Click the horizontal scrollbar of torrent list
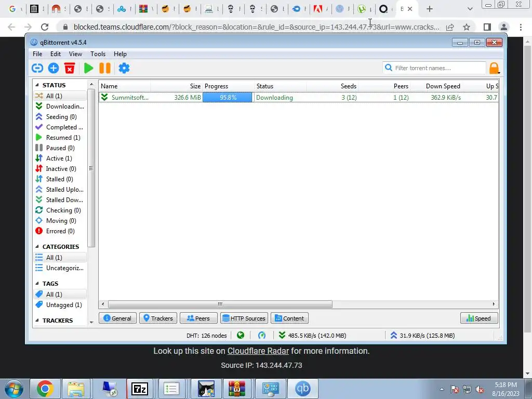This screenshot has height=399, width=532. pyautogui.click(x=220, y=304)
